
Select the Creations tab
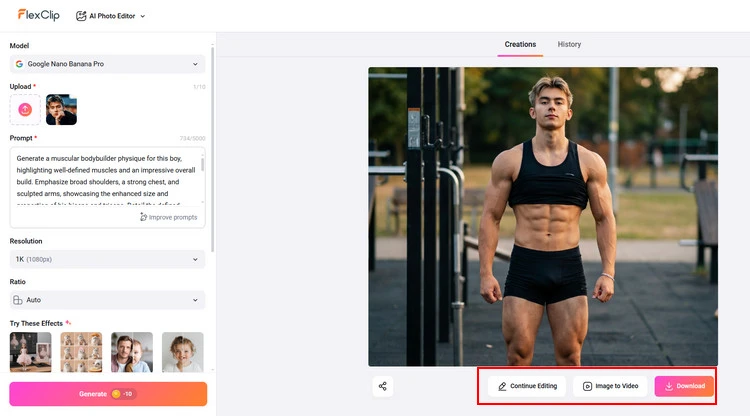(520, 44)
